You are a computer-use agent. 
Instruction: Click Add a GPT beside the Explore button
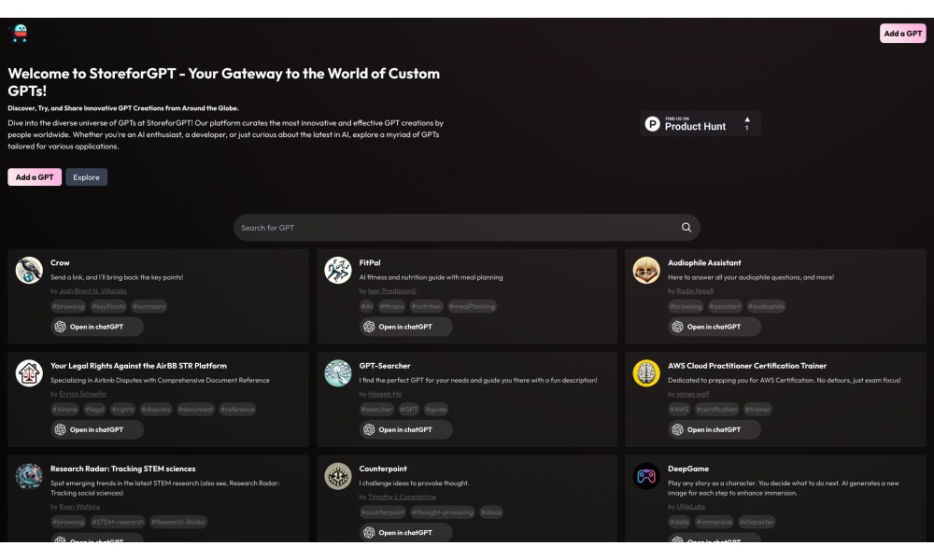[35, 177]
